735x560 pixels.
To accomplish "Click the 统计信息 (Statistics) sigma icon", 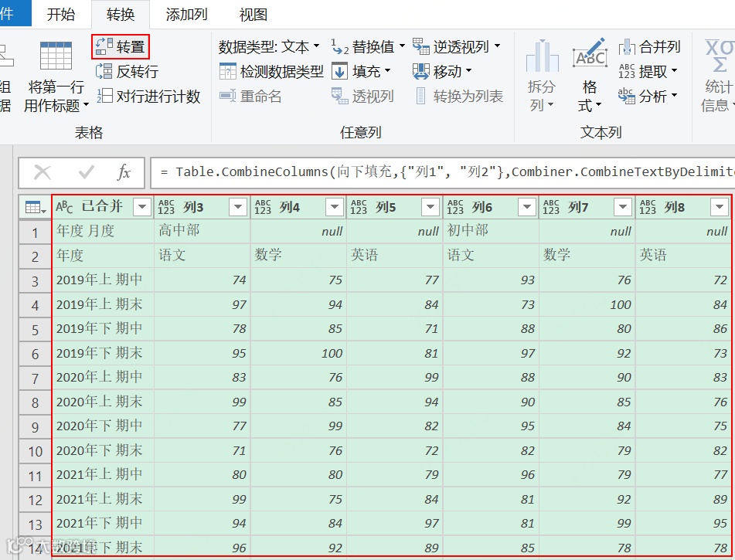I will (720, 55).
